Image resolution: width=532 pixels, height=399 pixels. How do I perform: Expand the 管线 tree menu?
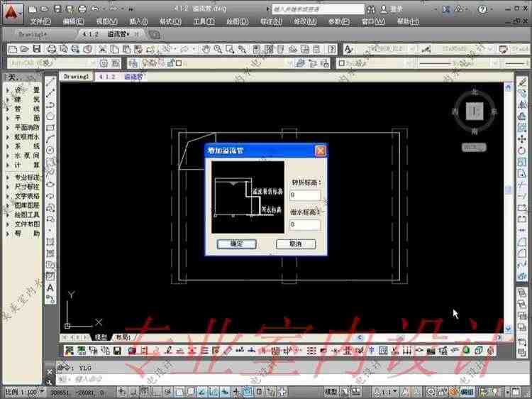(x=23, y=109)
